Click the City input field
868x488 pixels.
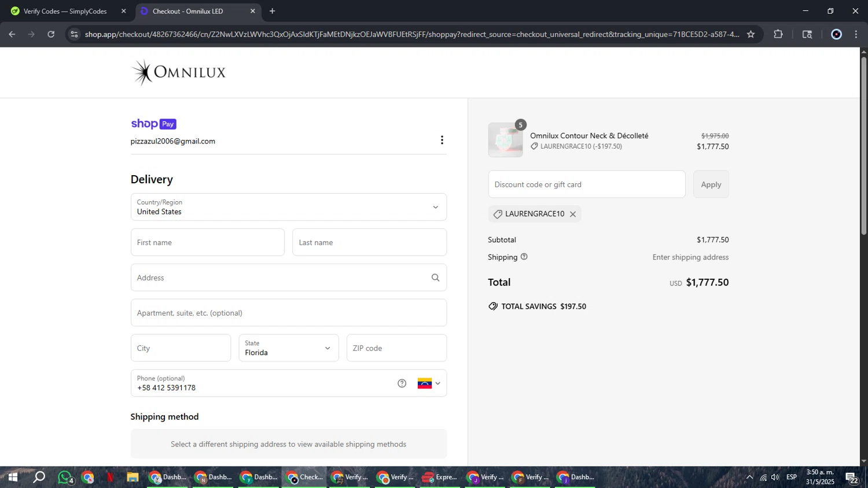(181, 348)
